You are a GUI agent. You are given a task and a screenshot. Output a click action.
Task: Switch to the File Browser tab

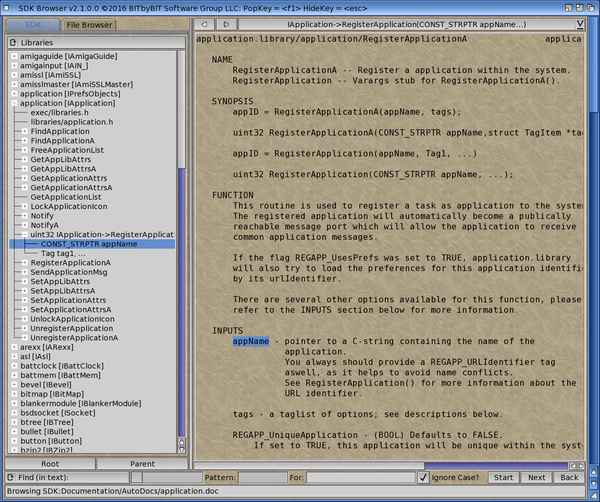point(90,23)
